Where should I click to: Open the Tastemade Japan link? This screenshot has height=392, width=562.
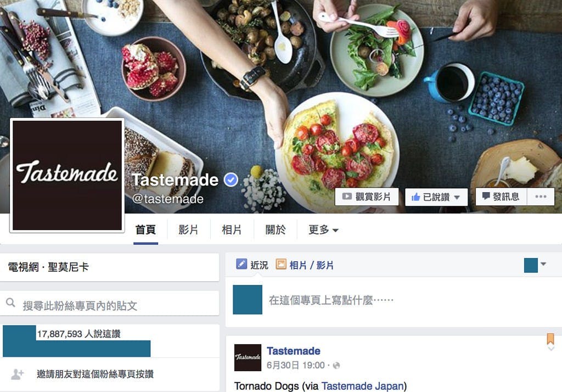point(363,386)
